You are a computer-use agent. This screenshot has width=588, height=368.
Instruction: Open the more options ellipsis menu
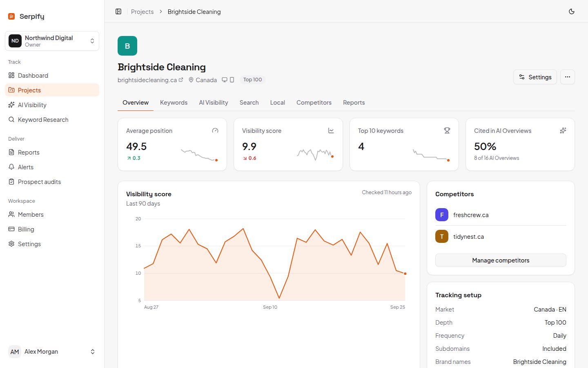coord(568,77)
